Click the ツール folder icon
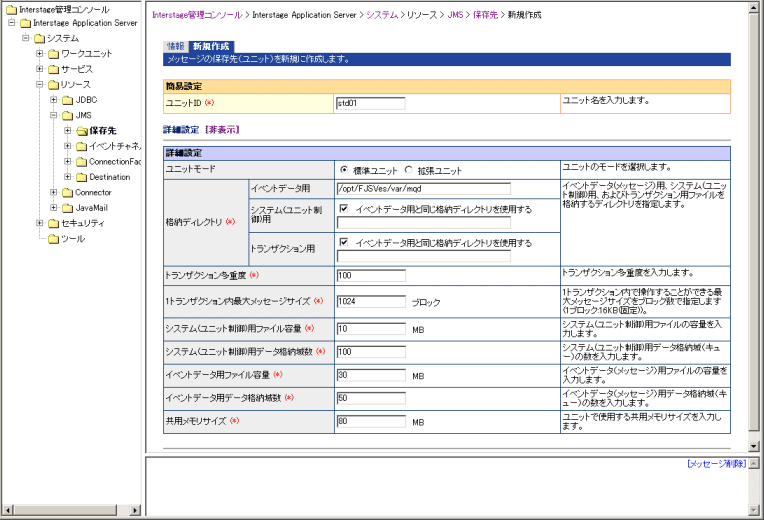 pos(52,238)
